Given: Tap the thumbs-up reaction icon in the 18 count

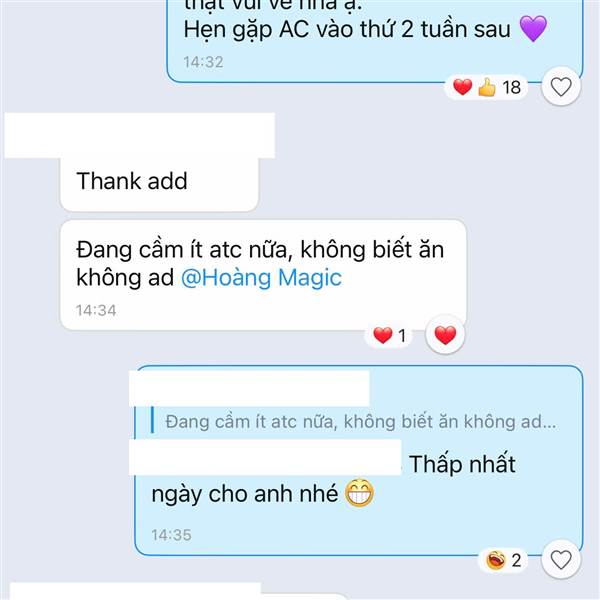Looking at the screenshot, I should pyautogui.click(x=487, y=87).
